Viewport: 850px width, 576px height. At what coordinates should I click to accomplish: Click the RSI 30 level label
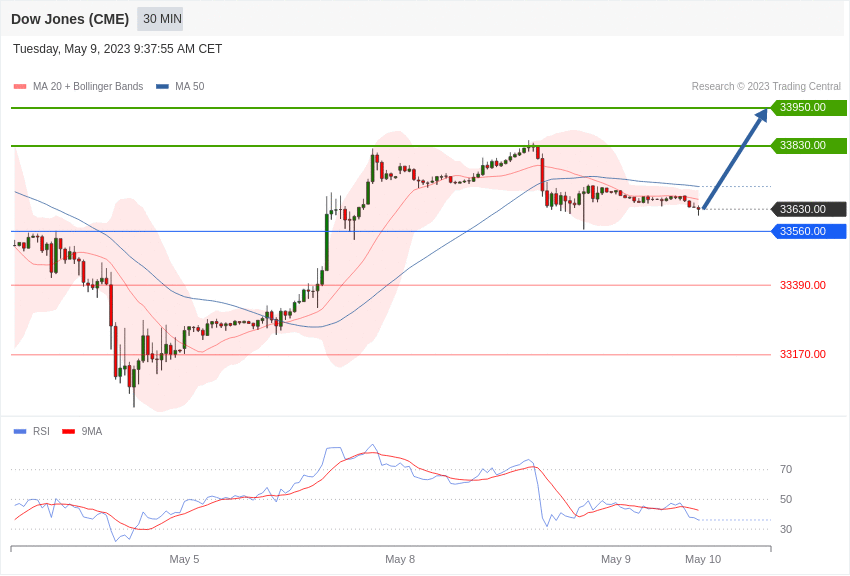pyautogui.click(x=786, y=529)
